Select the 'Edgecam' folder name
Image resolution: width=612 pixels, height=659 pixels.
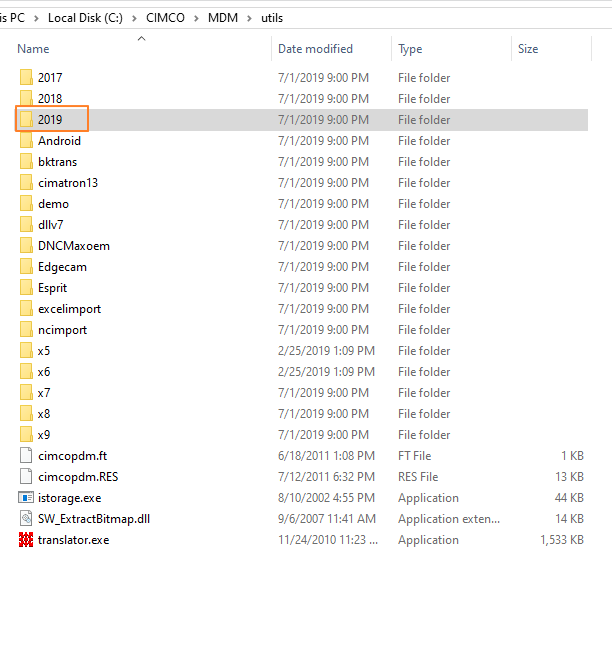pos(62,267)
